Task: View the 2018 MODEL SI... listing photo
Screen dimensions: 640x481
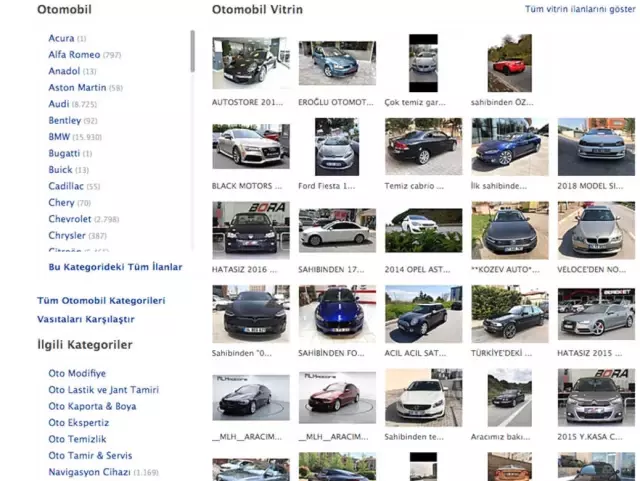Action: 596,147
